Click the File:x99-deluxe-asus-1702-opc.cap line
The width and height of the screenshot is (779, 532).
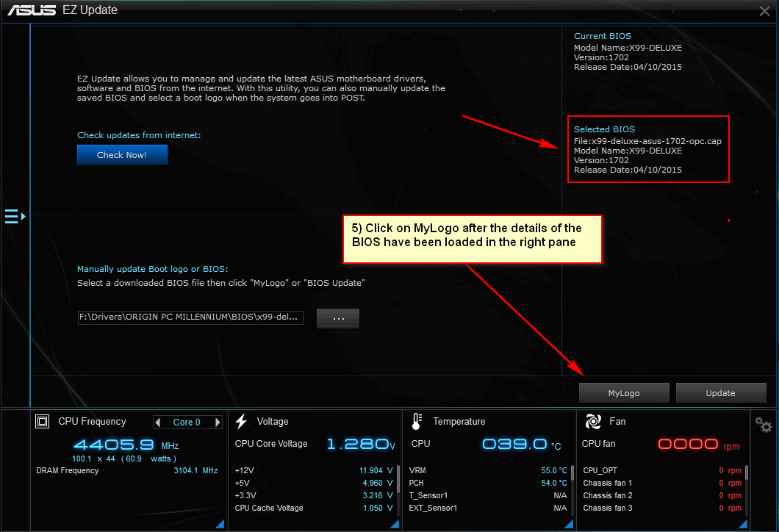click(648, 141)
